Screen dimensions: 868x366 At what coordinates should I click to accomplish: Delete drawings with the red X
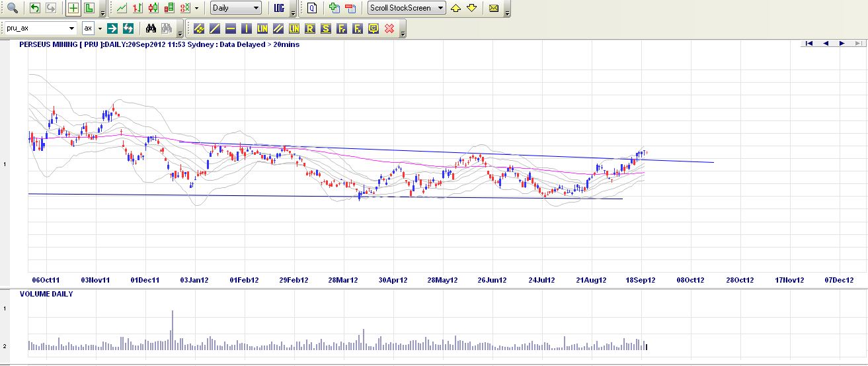point(389,28)
